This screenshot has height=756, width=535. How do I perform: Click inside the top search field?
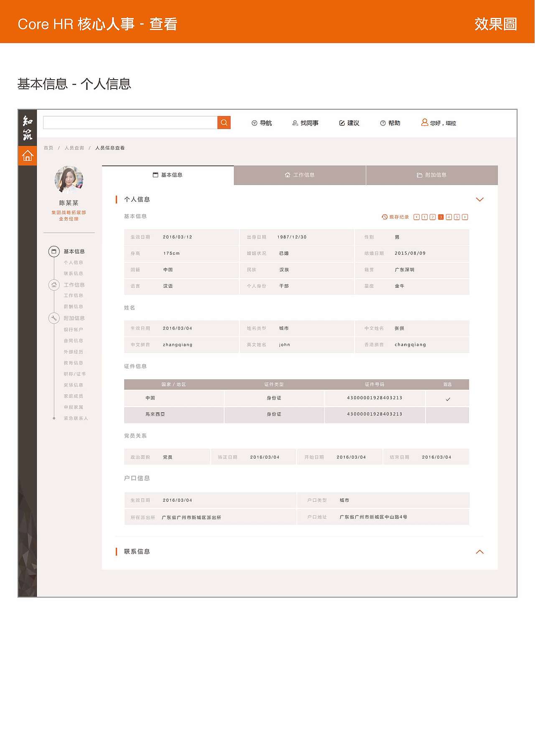click(x=130, y=122)
